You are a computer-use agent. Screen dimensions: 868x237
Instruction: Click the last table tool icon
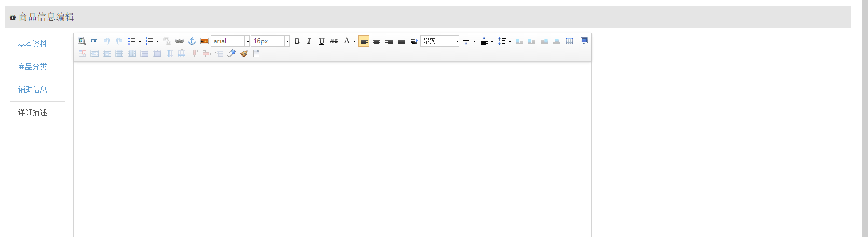click(219, 54)
